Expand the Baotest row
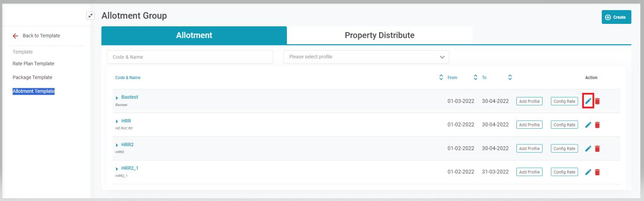This screenshot has height=201, width=644. click(117, 98)
